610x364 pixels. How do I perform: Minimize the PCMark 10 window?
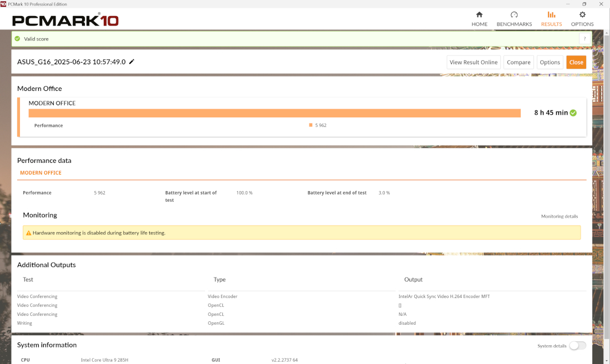tap(570, 3)
